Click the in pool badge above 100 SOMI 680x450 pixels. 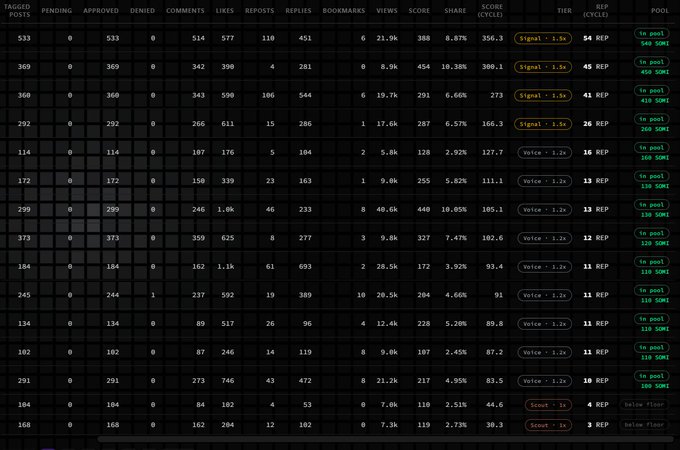651,376
